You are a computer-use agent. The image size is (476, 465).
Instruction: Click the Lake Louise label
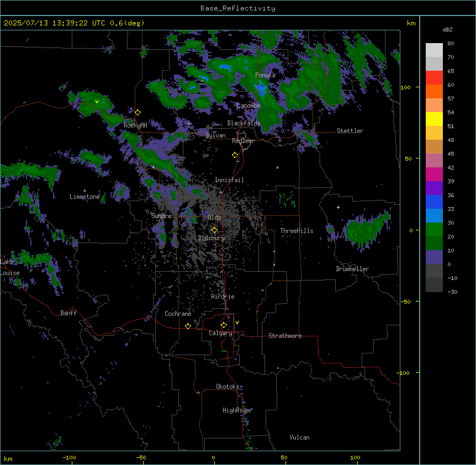pos(10,267)
